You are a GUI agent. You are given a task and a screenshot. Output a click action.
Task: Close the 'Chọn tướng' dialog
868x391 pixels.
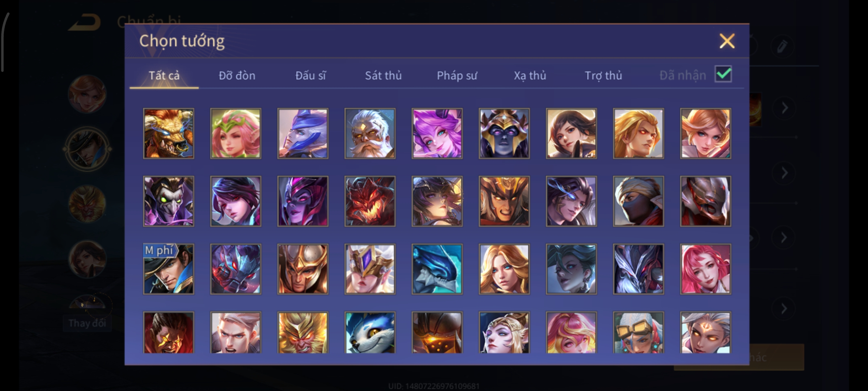727,41
